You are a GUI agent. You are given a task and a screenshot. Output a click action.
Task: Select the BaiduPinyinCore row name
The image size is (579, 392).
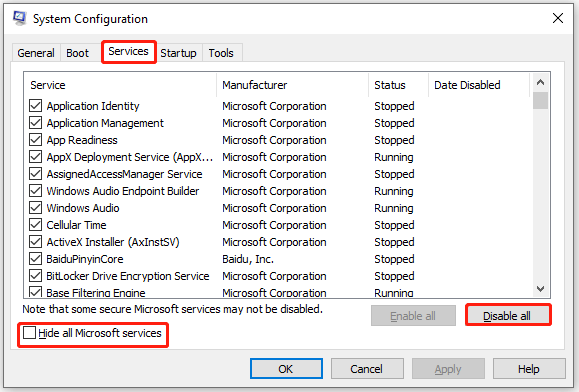(x=85, y=259)
